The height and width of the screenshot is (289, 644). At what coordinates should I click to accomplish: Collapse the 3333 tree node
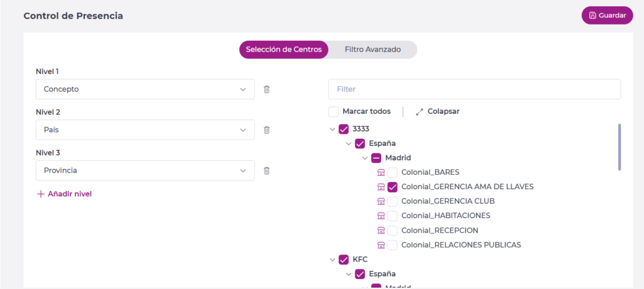pyautogui.click(x=332, y=129)
